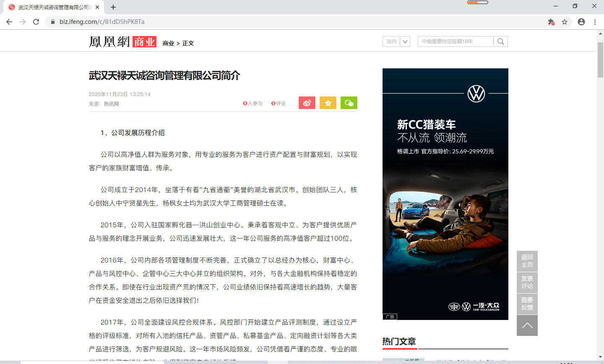
Task: Close the 武汉天禄天诚 browser tab
Action: pyautogui.click(x=97, y=7)
